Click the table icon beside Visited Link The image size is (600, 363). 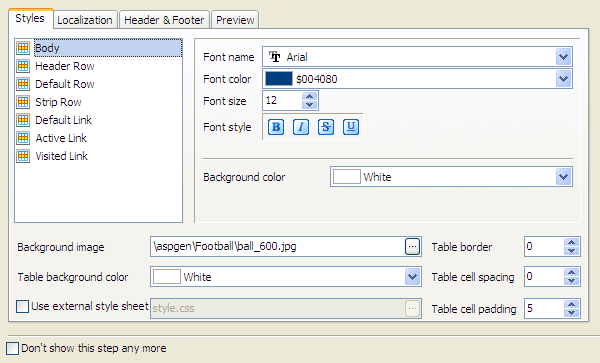23,156
